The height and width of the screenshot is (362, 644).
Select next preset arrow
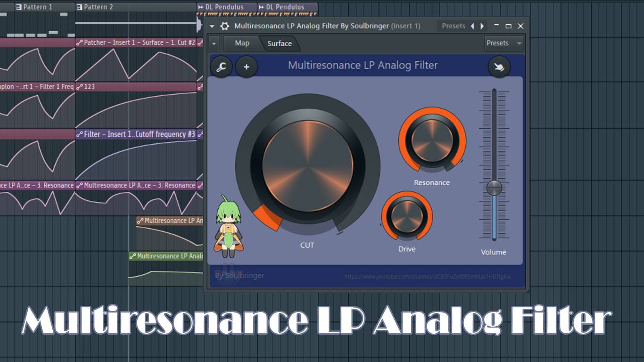[x=482, y=26]
